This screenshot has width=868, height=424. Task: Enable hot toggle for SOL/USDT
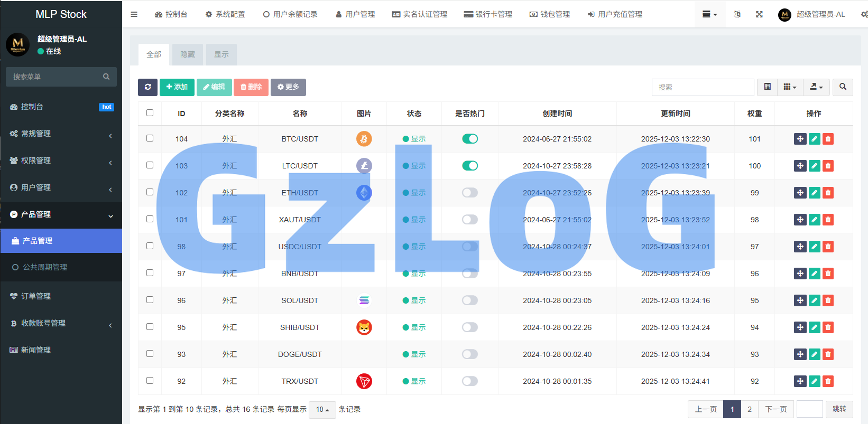click(469, 300)
